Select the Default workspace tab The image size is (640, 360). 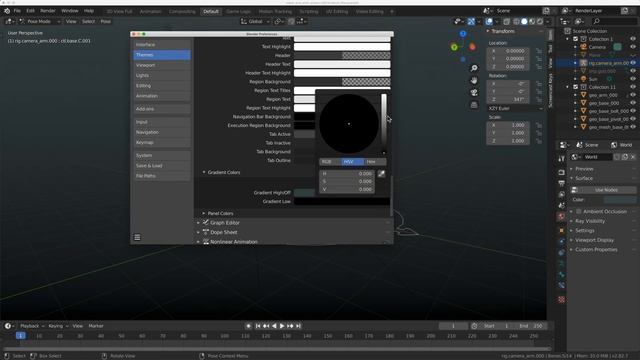211,11
